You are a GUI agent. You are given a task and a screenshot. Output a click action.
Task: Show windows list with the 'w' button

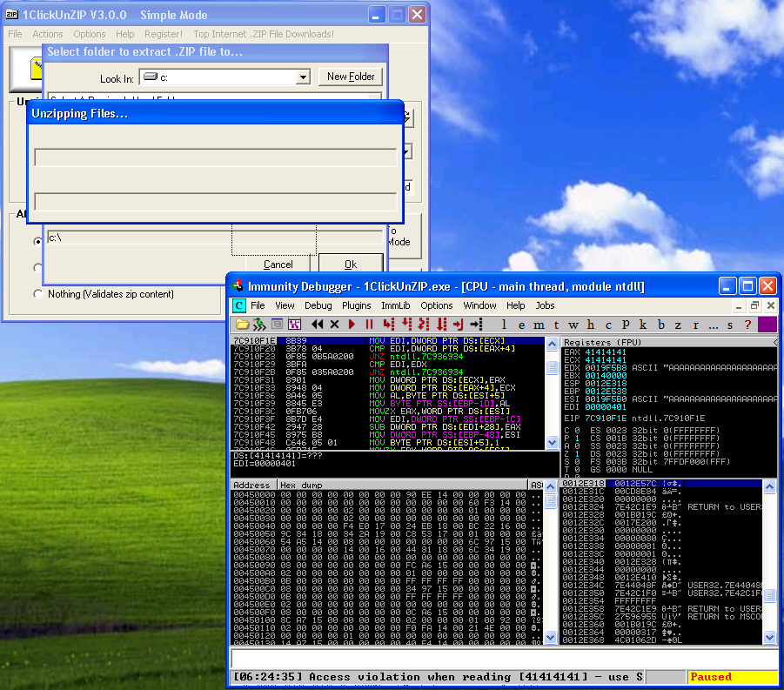tap(573, 325)
